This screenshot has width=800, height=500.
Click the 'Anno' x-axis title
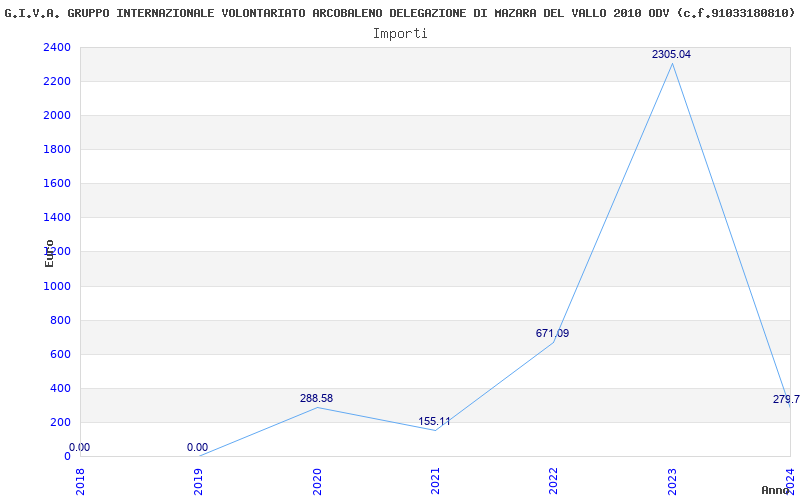pos(776,490)
